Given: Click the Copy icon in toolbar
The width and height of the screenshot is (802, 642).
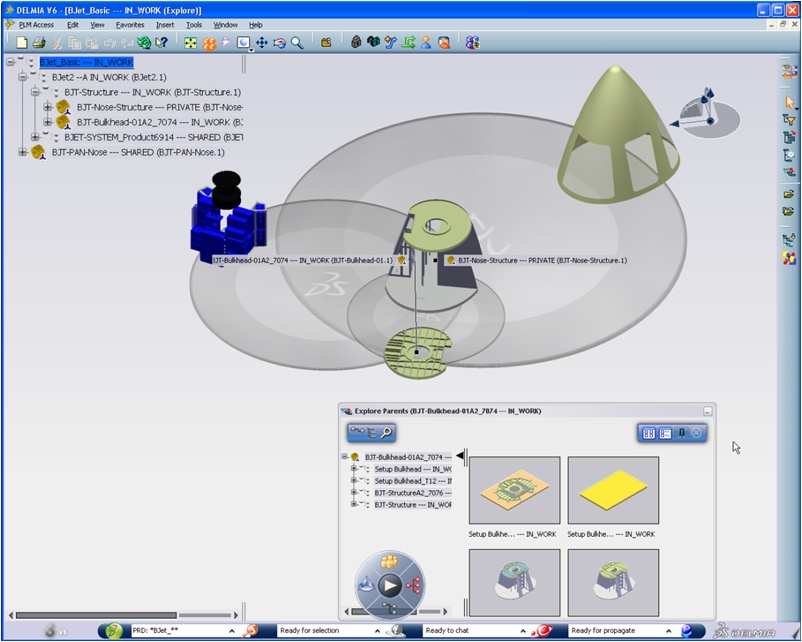Looking at the screenshot, I should (75, 43).
